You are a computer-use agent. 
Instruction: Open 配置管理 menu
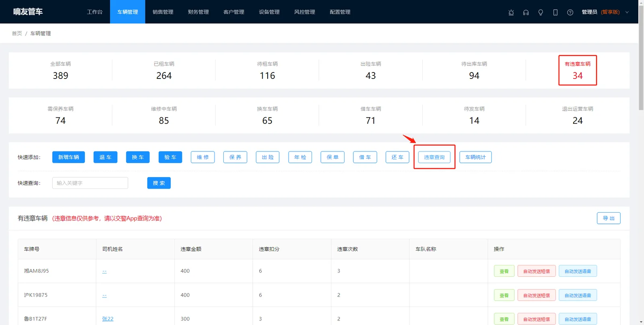click(340, 12)
